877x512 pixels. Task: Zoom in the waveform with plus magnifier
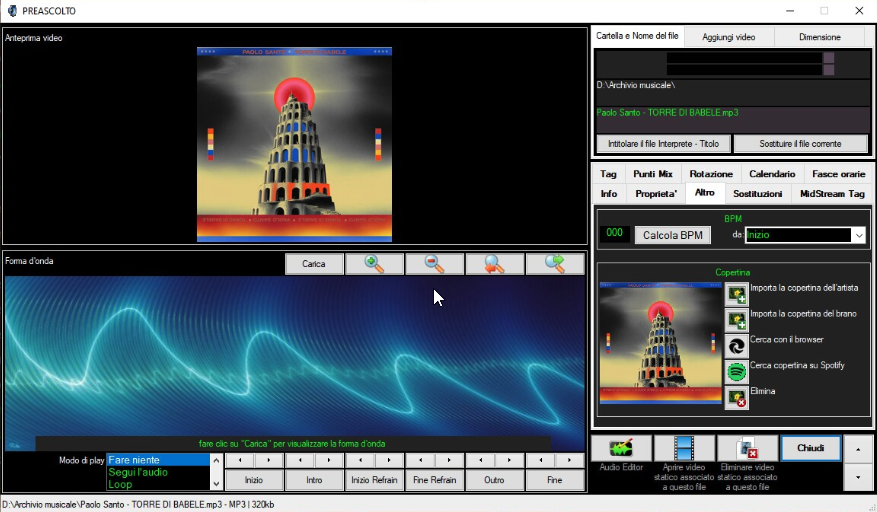coord(374,264)
